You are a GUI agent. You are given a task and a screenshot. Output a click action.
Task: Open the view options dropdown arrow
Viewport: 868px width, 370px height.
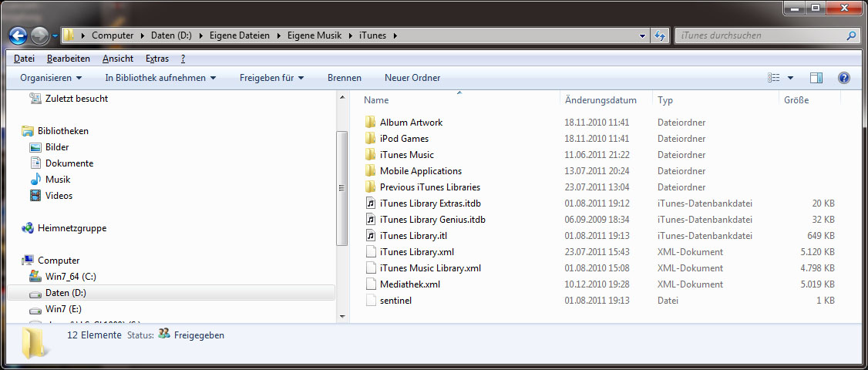tap(790, 78)
